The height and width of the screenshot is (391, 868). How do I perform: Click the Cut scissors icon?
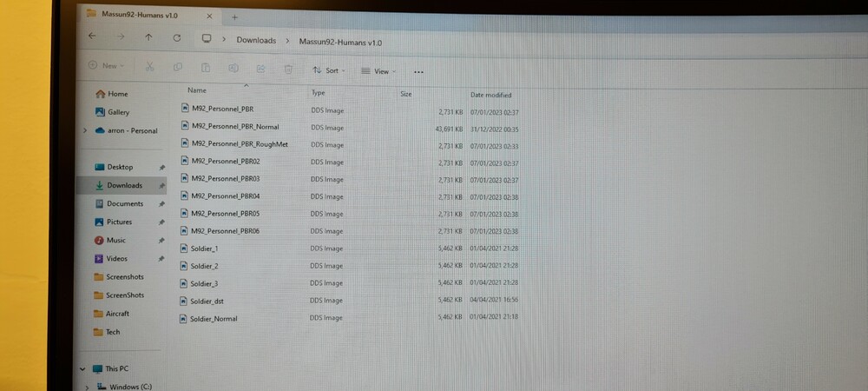point(149,66)
